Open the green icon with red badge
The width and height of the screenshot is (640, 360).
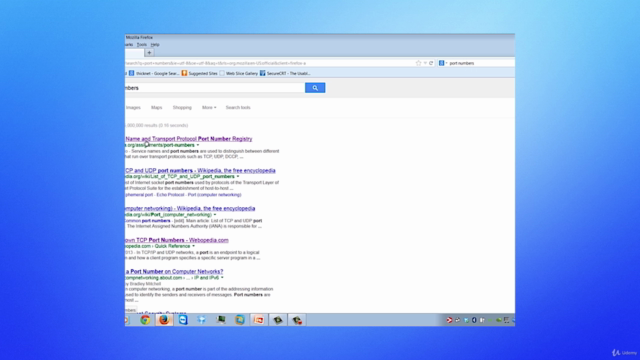coord(297,320)
